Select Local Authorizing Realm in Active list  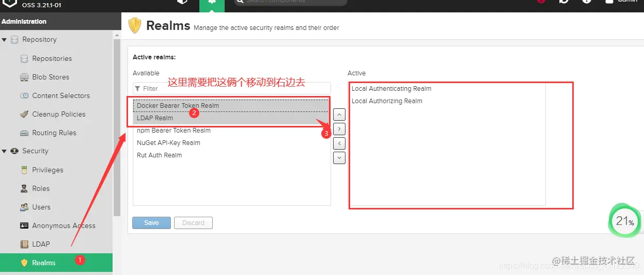(447, 101)
